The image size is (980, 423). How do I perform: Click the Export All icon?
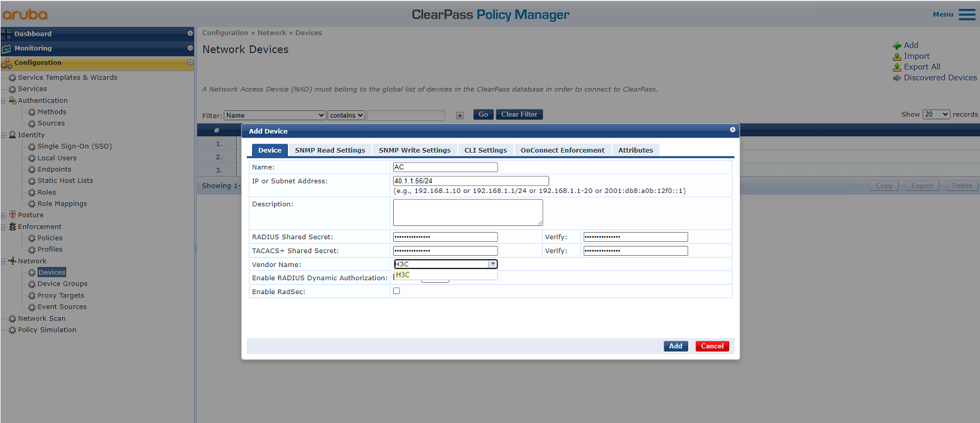897,67
